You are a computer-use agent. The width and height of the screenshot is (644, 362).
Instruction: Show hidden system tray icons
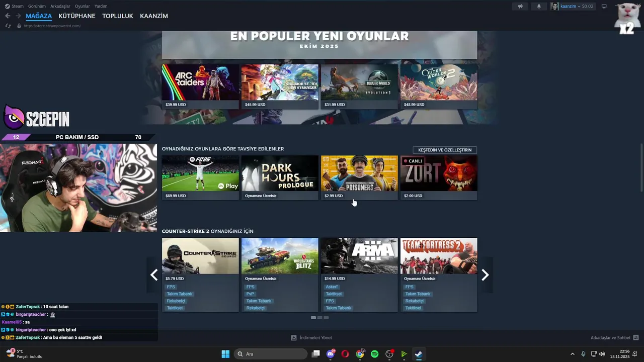click(x=572, y=354)
